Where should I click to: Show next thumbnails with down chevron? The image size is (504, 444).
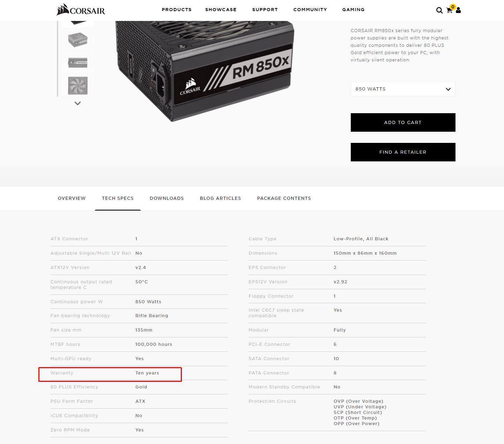(77, 103)
